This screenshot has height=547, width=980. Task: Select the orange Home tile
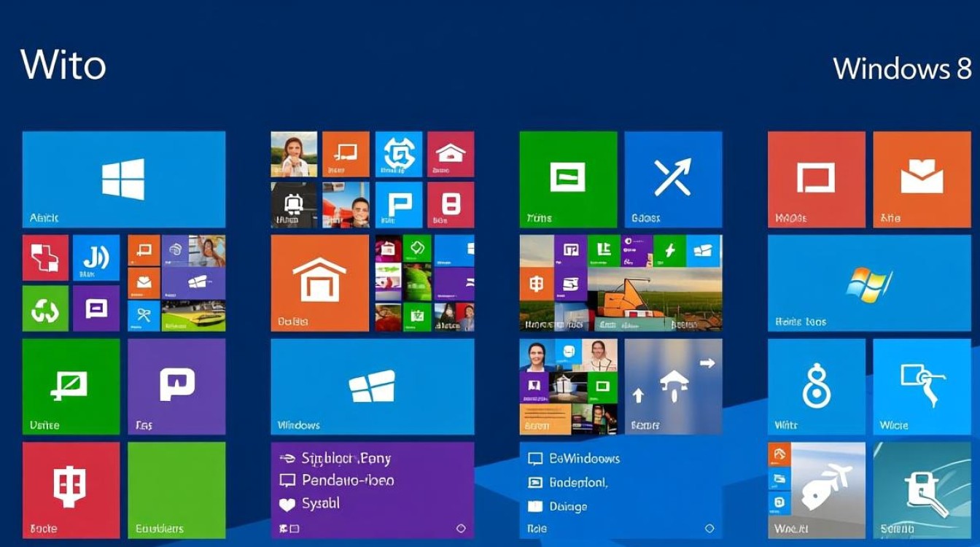coord(319,282)
